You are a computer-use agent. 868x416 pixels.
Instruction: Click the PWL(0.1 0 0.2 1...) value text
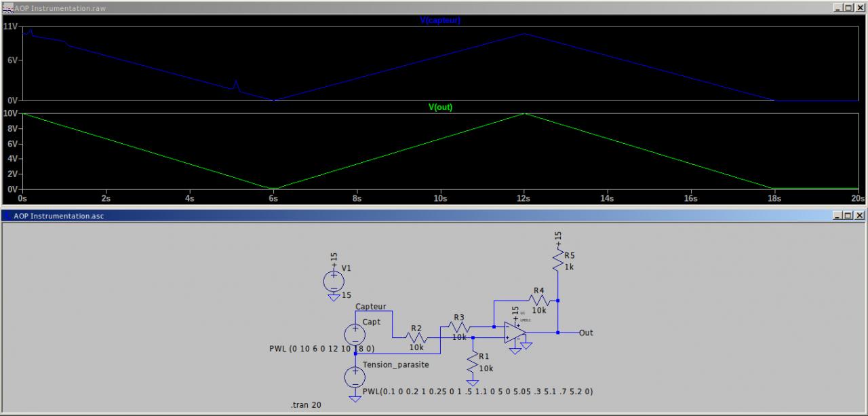coord(478,392)
